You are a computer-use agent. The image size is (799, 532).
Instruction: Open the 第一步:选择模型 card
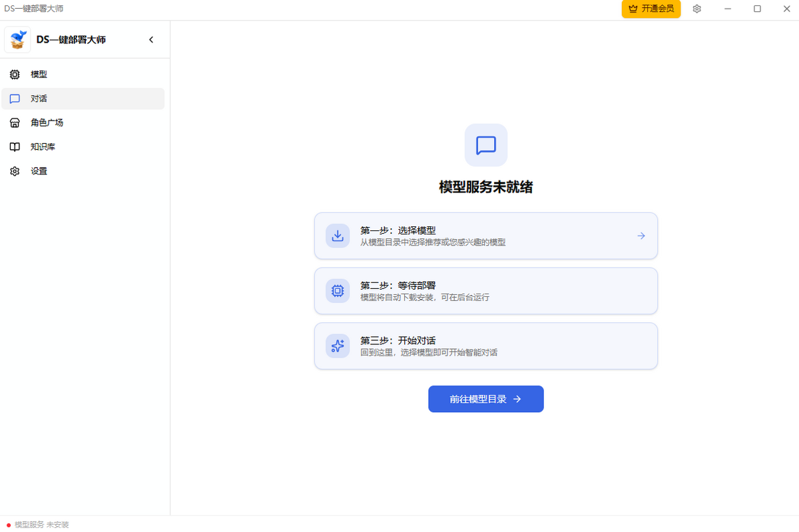[x=486, y=236]
